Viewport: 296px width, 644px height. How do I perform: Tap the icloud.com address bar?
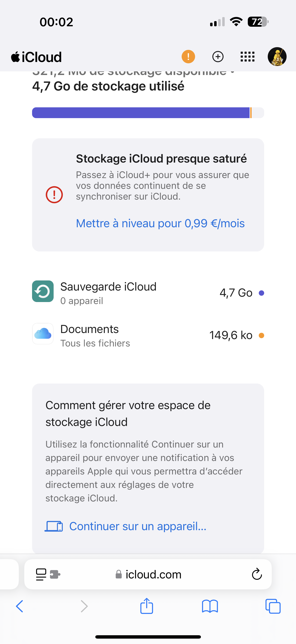tap(153, 574)
